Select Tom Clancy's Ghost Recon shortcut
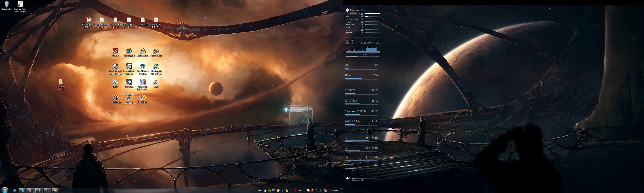Viewport: 644px width, 193px height. coord(115,69)
